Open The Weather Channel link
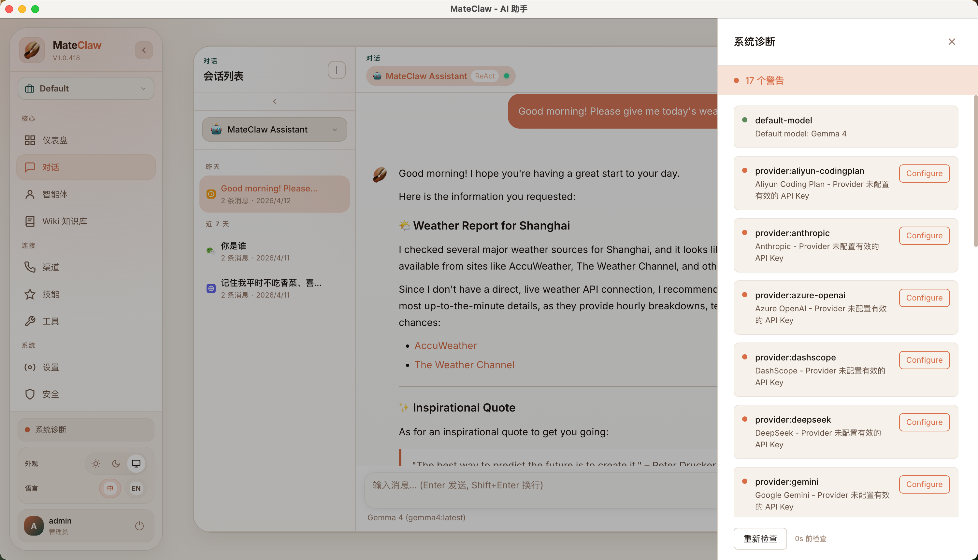 464,365
